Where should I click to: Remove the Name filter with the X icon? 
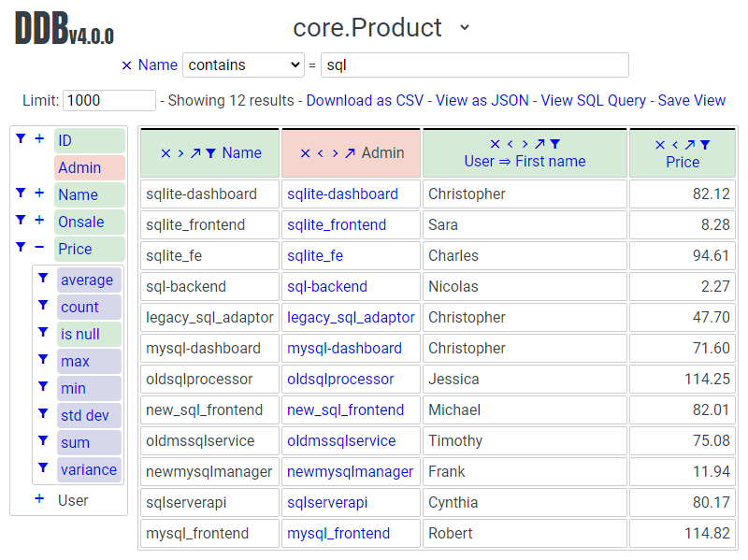[126, 65]
